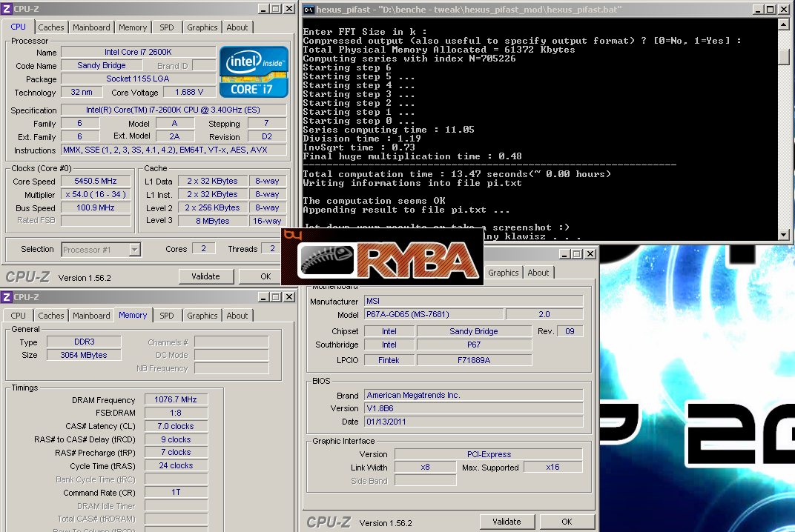
Task: Click the Command Rate value 1T
Action: click(176, 493)
